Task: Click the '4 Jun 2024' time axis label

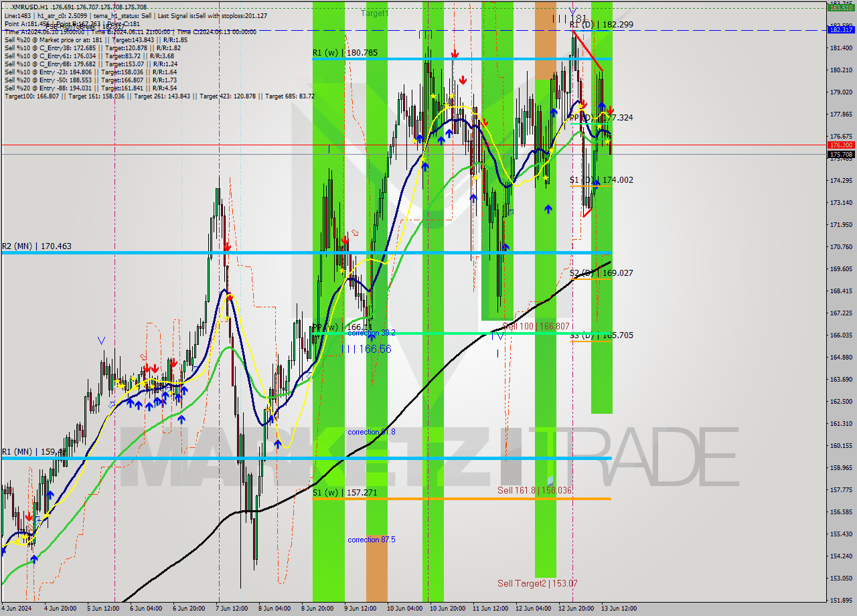Action: (16, 609)
